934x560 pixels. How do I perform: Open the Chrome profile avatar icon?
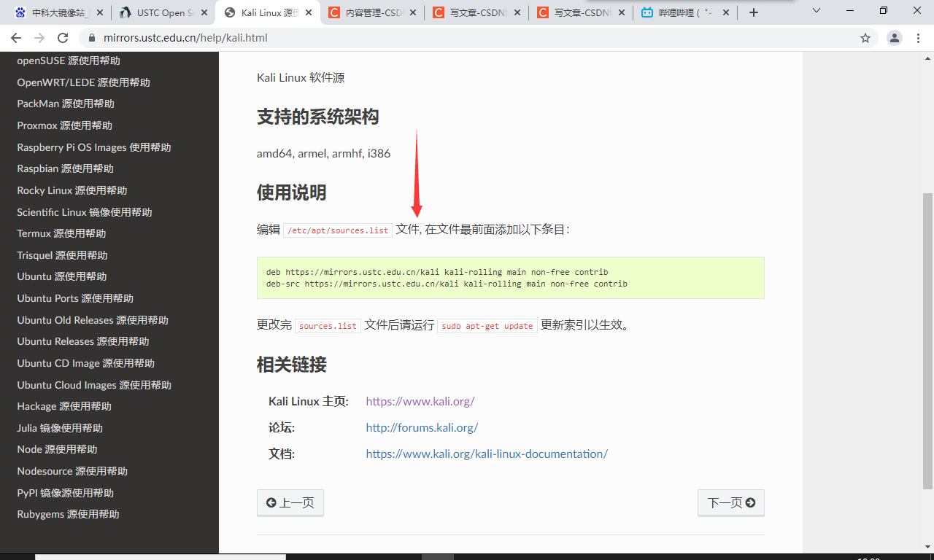click(x=894, y=38)
